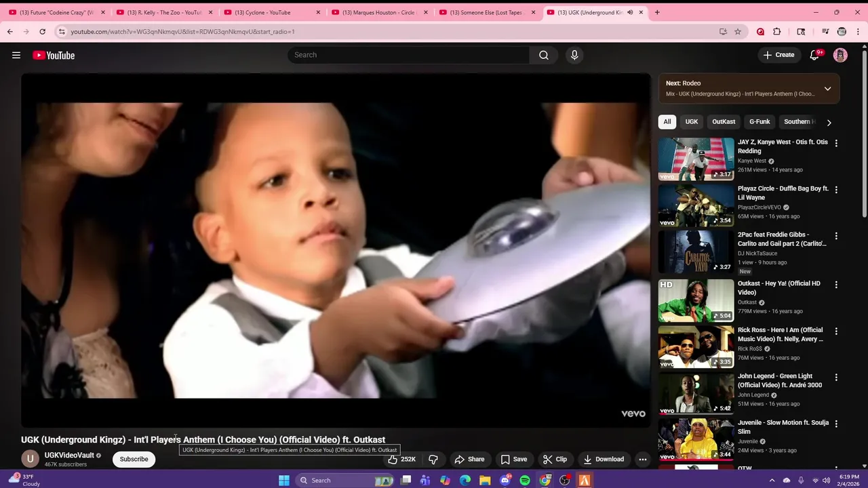The height and width of the screenshot is (488, 868).
Task: Save video to playlist
Action: coord(514,460)
